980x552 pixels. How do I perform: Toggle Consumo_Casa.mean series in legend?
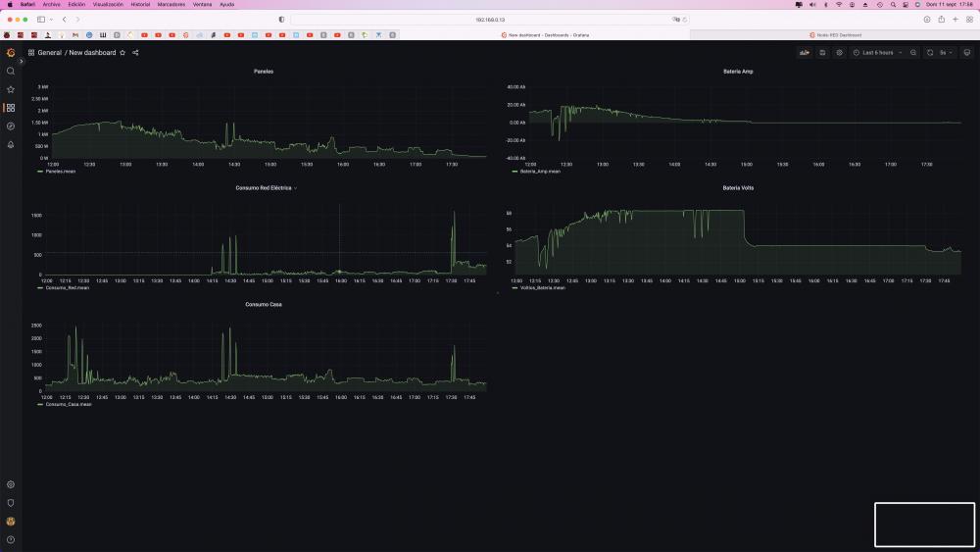(x=69, y=405)
